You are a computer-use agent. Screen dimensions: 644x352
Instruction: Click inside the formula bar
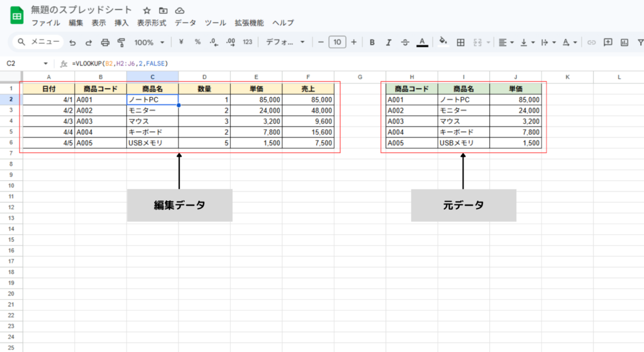pos(314,64)
